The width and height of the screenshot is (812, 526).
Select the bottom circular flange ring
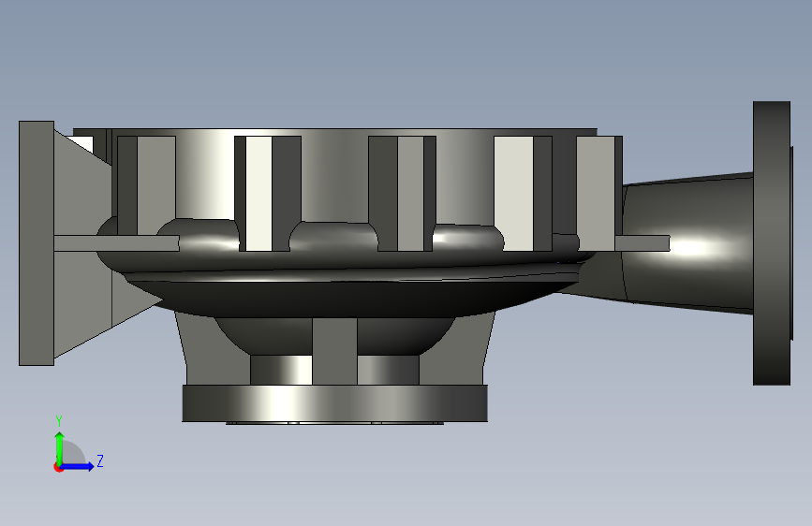(x=334, y=402)
